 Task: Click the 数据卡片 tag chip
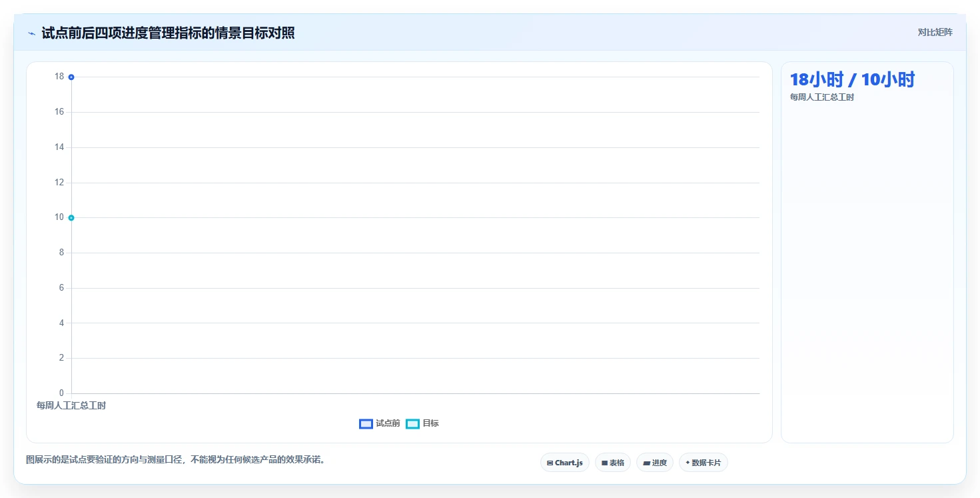(x=704, y=463)
